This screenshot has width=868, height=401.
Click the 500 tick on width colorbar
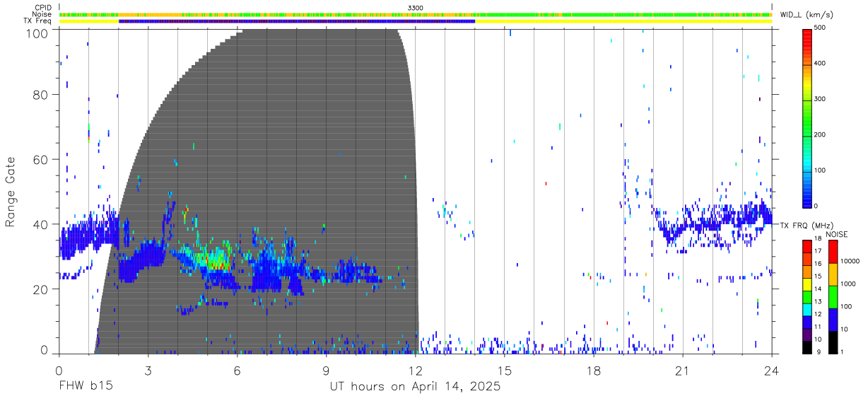point(820,28)
